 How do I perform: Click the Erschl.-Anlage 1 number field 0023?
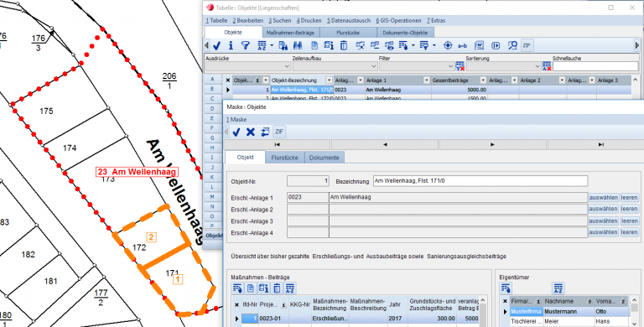coord(308,198)
